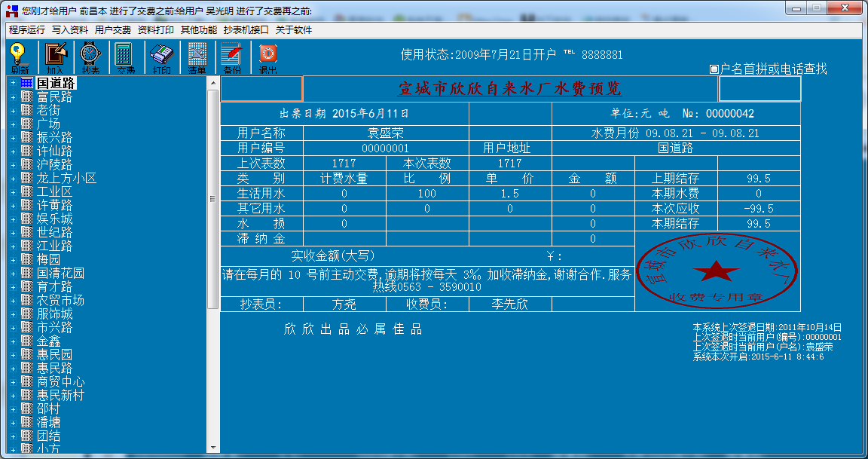Click the 退出 exit icon

pyautogui.click(x=267, y=57)
